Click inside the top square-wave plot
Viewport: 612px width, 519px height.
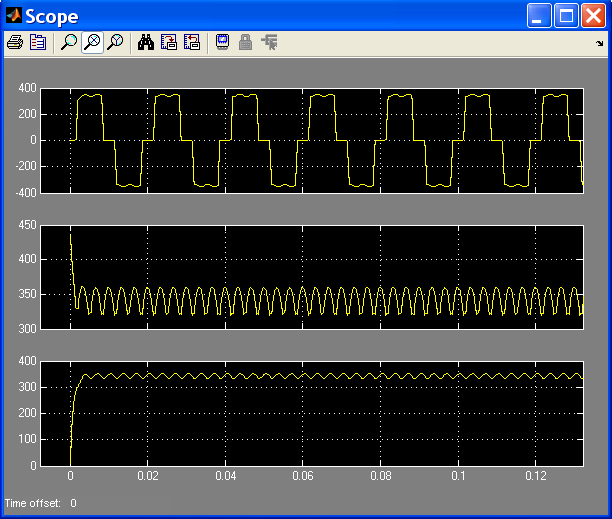(x=312, y=140)
